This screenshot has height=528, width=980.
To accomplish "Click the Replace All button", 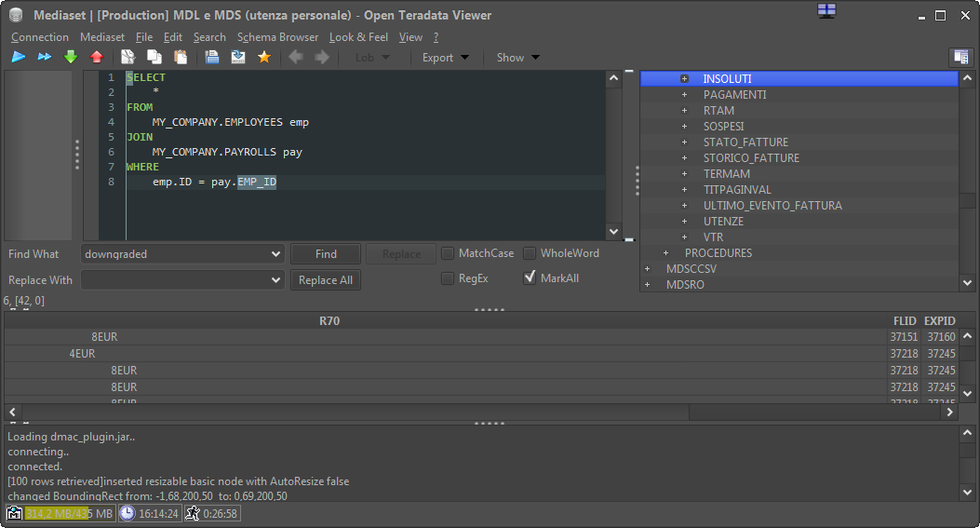I will (326, 279).
